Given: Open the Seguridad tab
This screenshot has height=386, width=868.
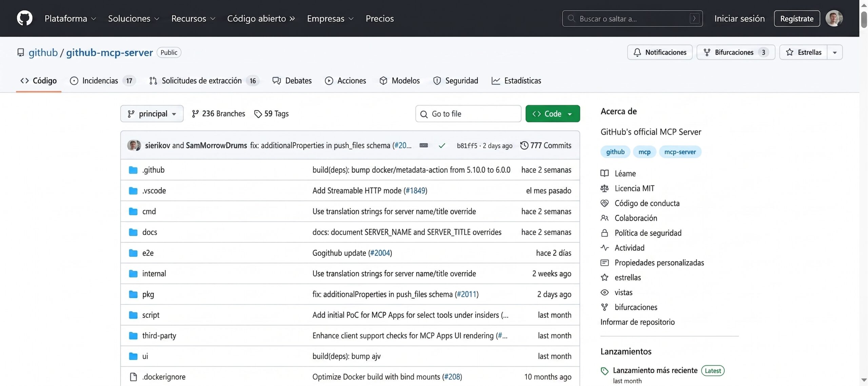Looking at the screenshot, I should 455,81.
